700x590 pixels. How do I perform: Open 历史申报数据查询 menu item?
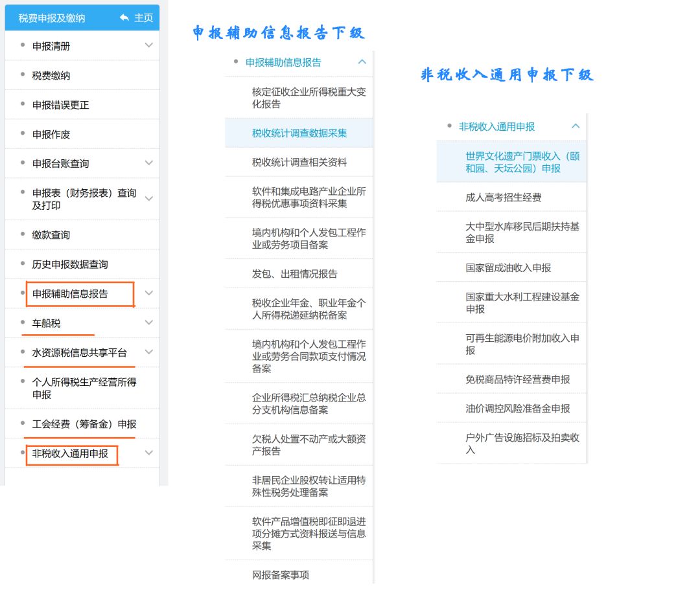[69, 264]
